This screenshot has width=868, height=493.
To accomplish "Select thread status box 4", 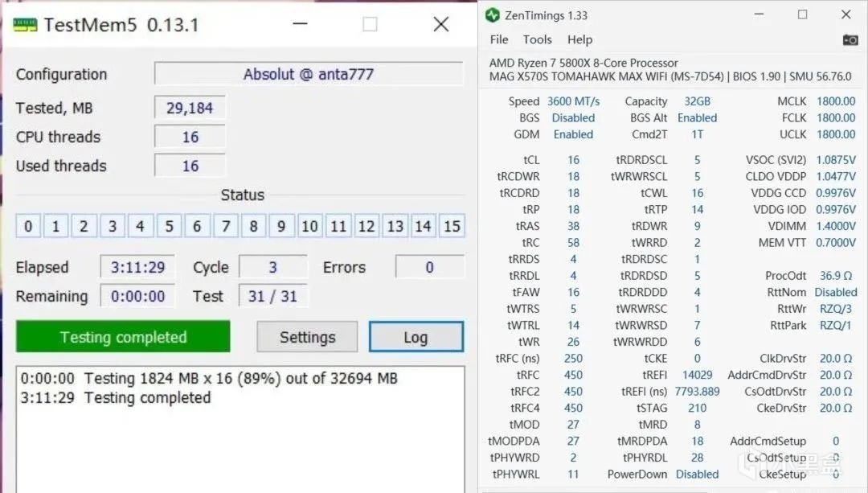I will pos(141,226).
